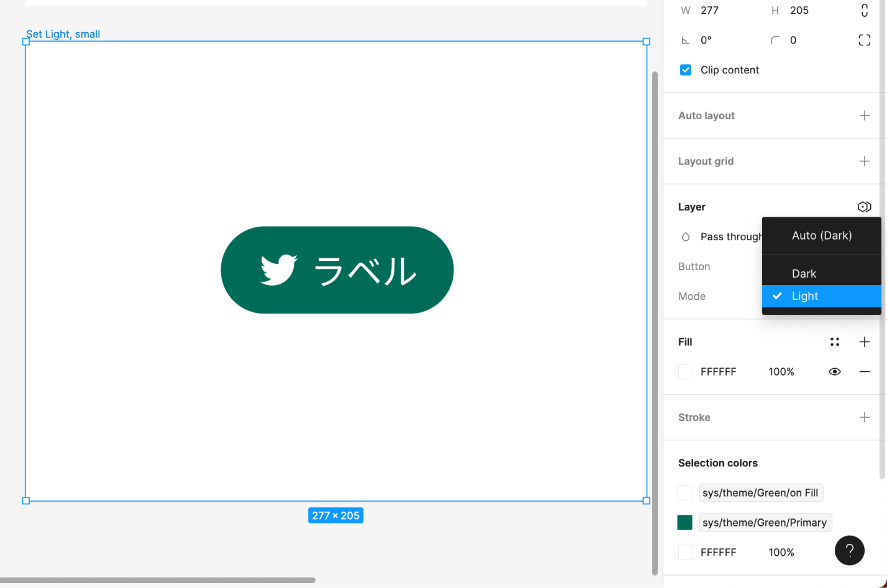Click the corner radius icon

(x=775, y=40)
